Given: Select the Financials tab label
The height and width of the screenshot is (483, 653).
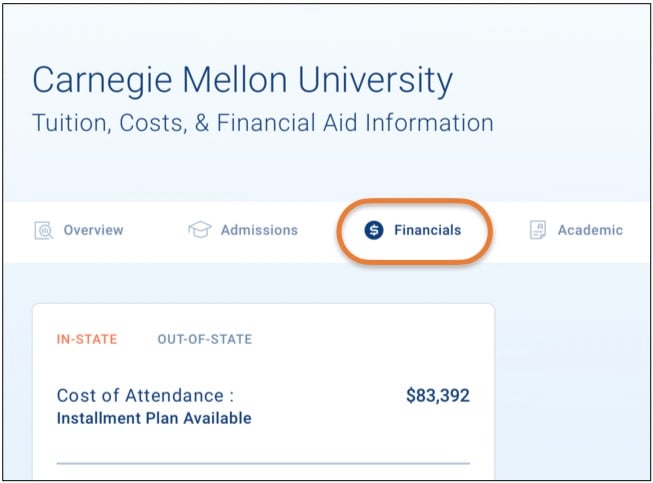Looking at the screenshot, I should coord(427,230).
